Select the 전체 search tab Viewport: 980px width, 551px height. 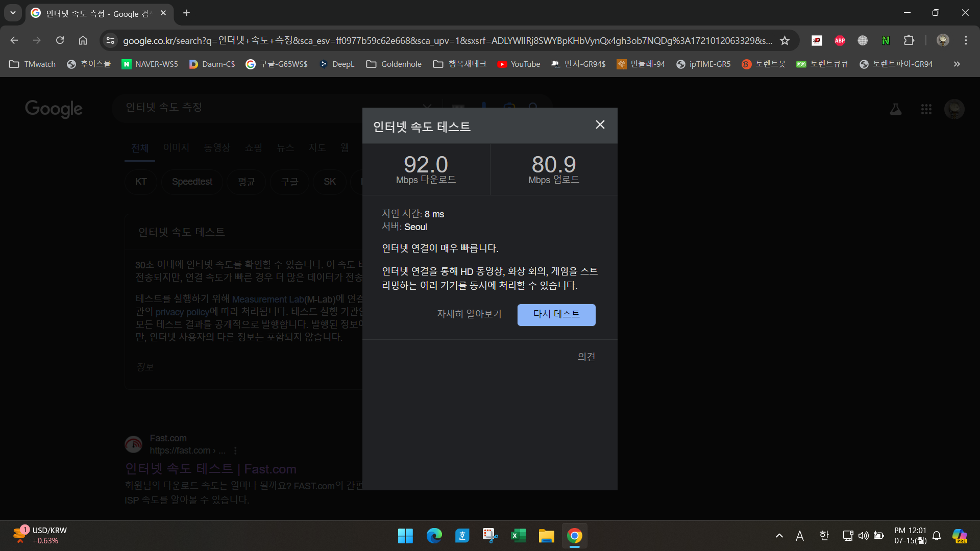point(140,148)
